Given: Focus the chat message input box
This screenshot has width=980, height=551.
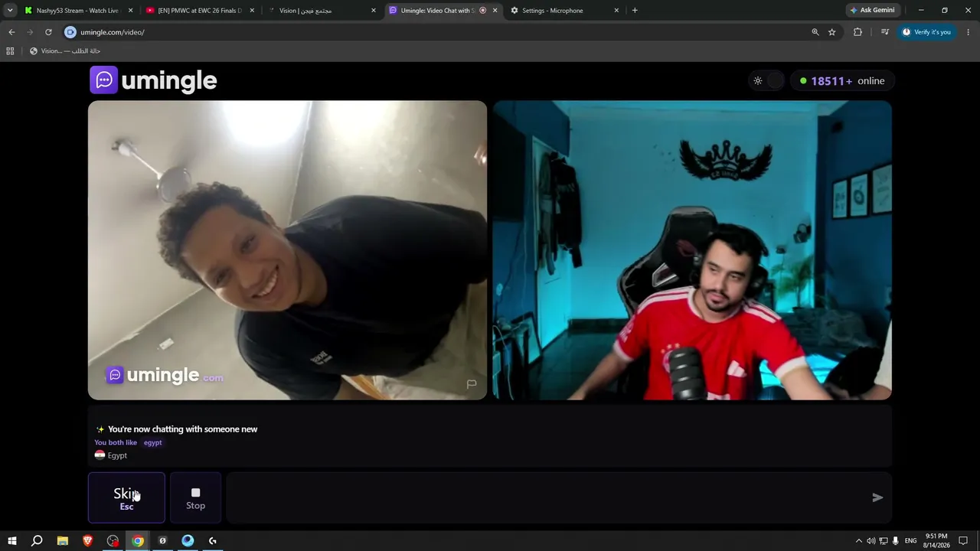Looking at the screenshot, I should point(547,497).
